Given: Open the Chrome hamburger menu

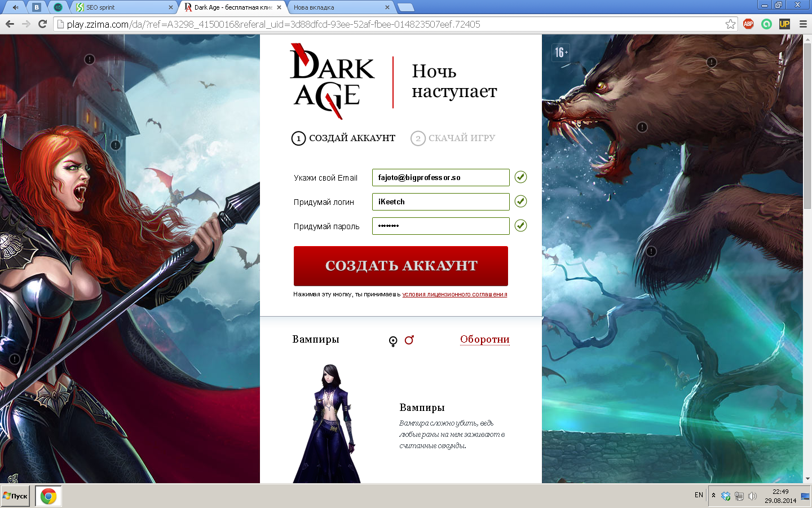Looking at the screenshot, I should point(803,24).
